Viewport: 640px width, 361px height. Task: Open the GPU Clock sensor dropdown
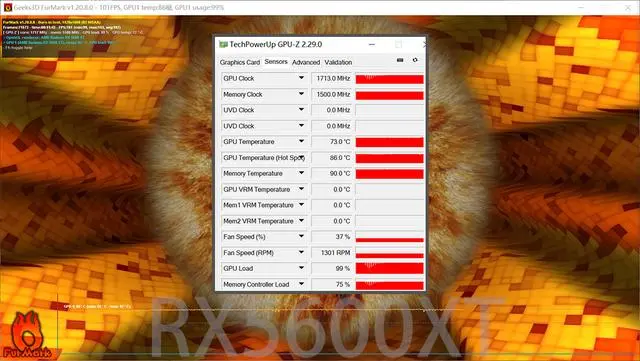coord(301,78)
